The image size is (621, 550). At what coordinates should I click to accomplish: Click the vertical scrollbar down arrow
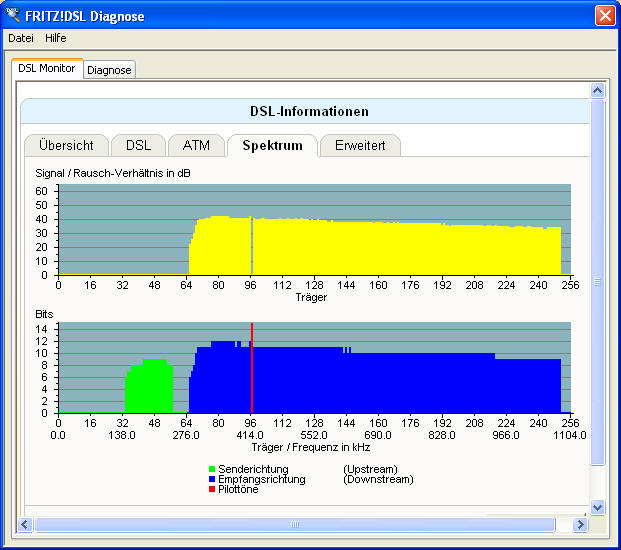(x=597, y=507)
